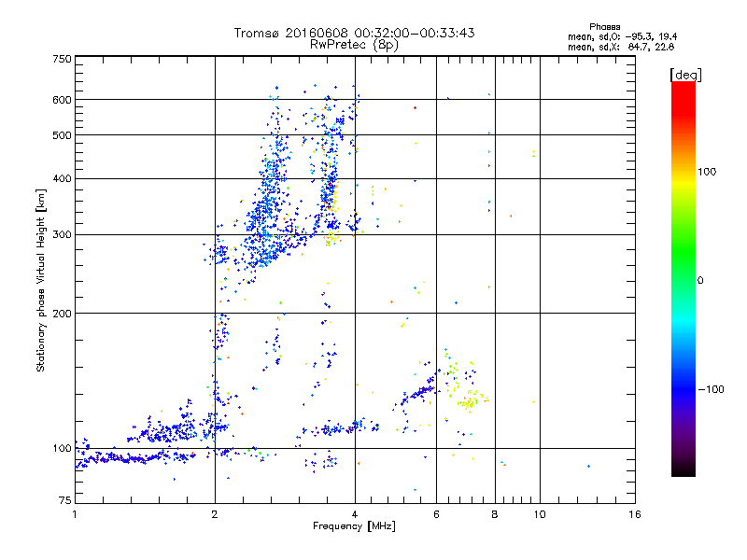Screen dimensions: 747x560
Task: Click the rainbow phase colorbar
Action: [x=684, y=279]
